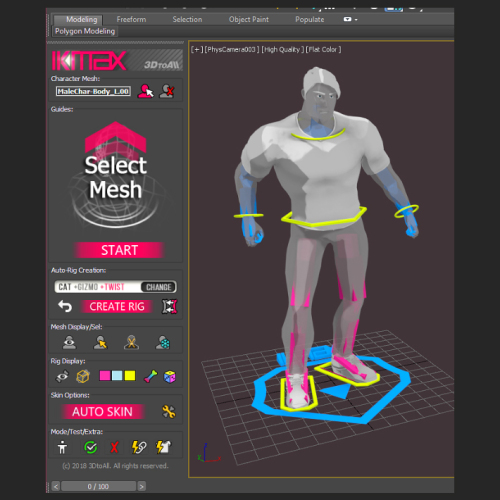Click the see-through mesh X icon
Viewport: 500px width, 500px height.
click(131, 342)
